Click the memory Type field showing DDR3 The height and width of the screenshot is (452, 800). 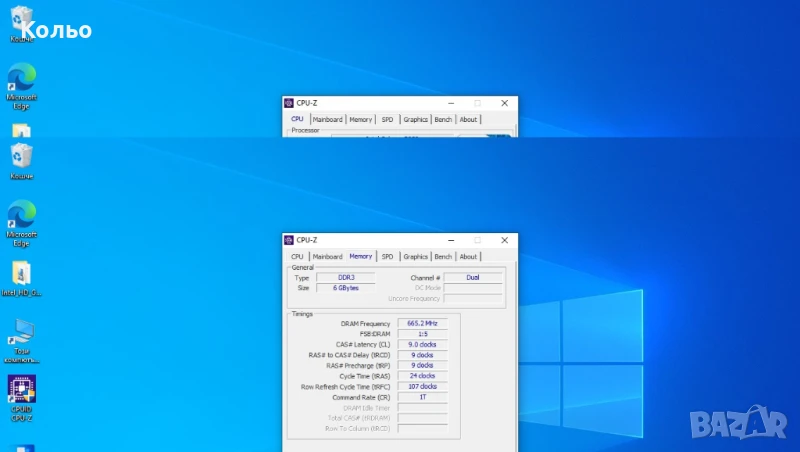(345, 277)
